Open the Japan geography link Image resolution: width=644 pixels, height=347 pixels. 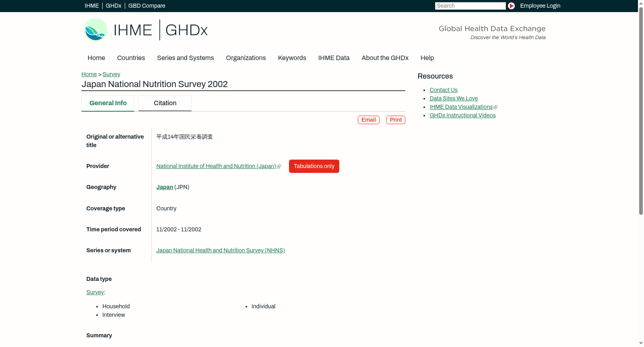pyautogui.click(x=165, y=187)
